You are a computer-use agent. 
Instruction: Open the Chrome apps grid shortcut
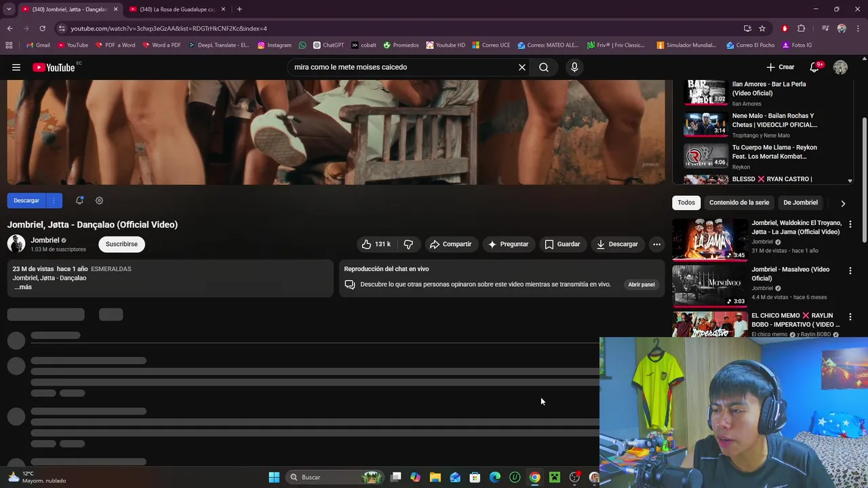coord(9,45)
